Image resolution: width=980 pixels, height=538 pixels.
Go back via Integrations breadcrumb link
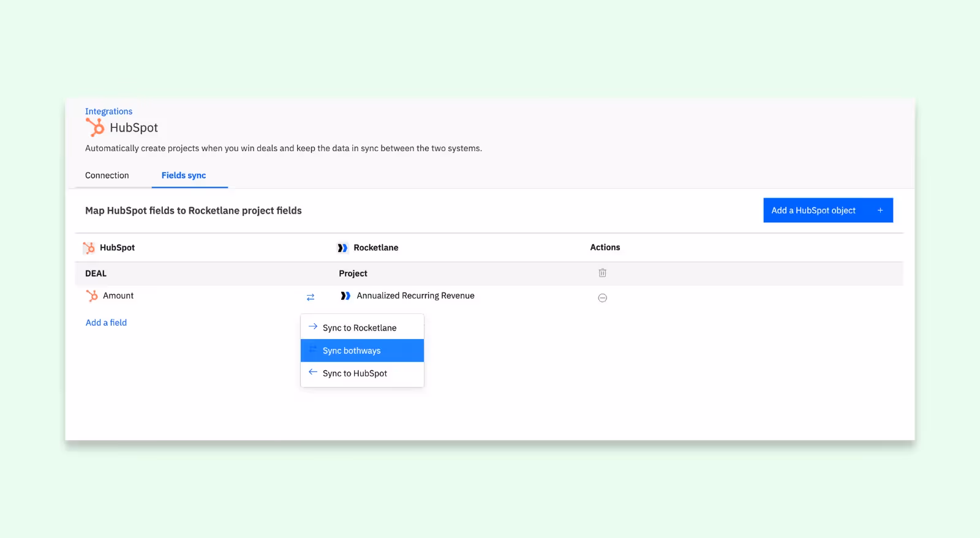click(x=108, y=111)
